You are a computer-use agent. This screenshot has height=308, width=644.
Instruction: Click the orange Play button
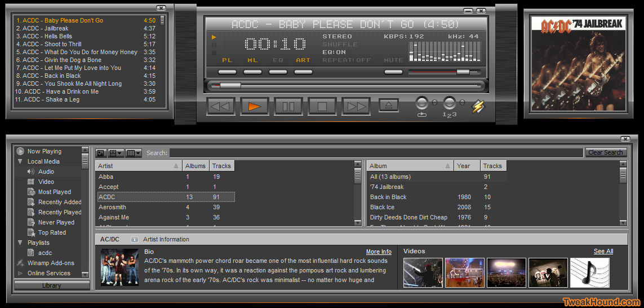254,107
